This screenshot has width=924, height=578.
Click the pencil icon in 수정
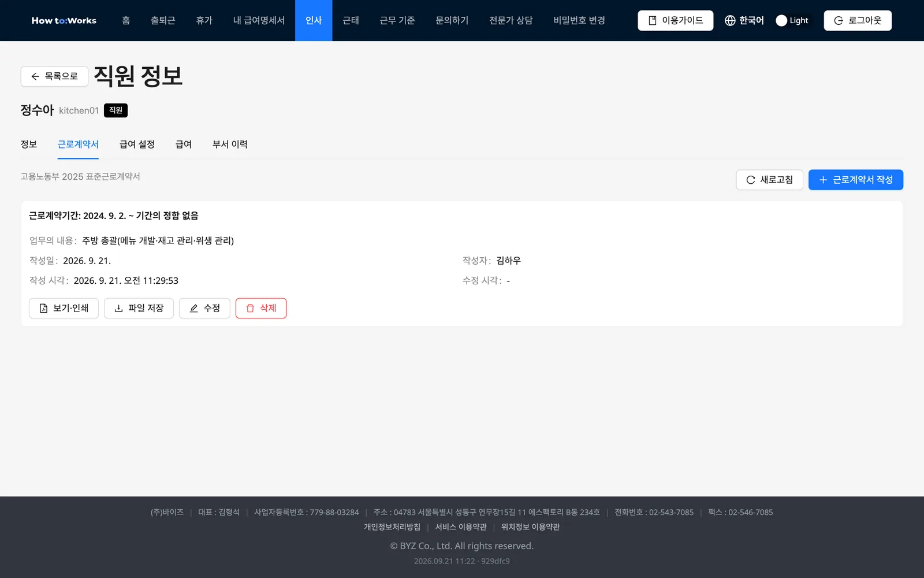point(194,308)
